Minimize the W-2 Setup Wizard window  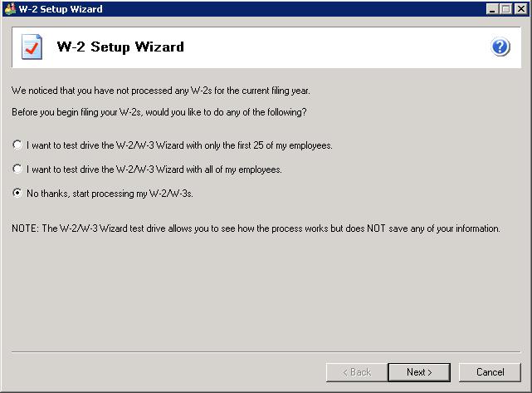click(493, 8)
